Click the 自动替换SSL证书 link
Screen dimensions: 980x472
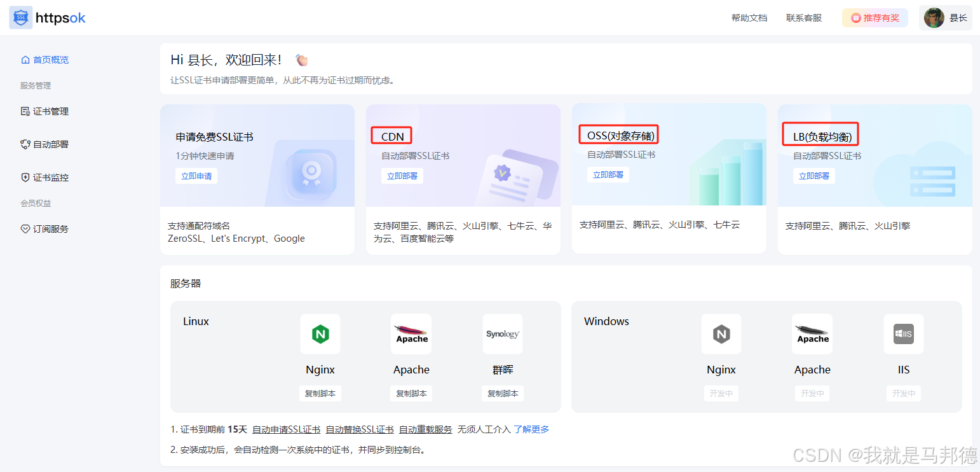click(360, 429)
